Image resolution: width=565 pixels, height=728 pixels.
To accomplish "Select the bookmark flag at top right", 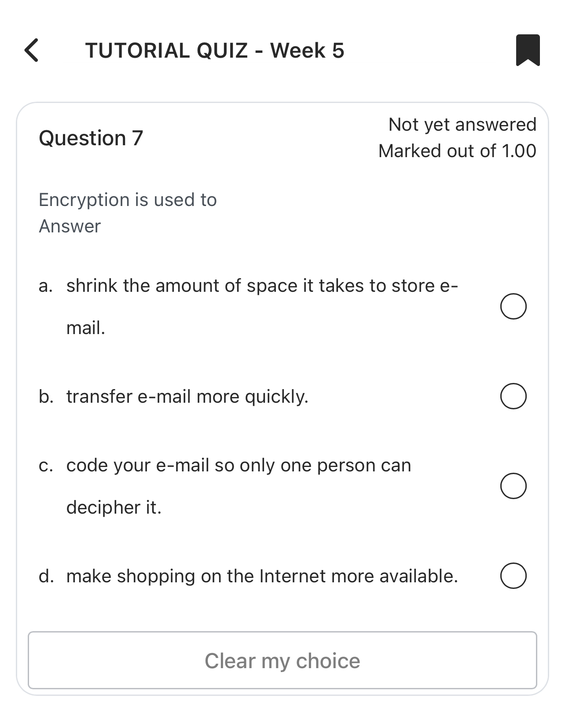I will pyautogui.click(x=527, y=50).
